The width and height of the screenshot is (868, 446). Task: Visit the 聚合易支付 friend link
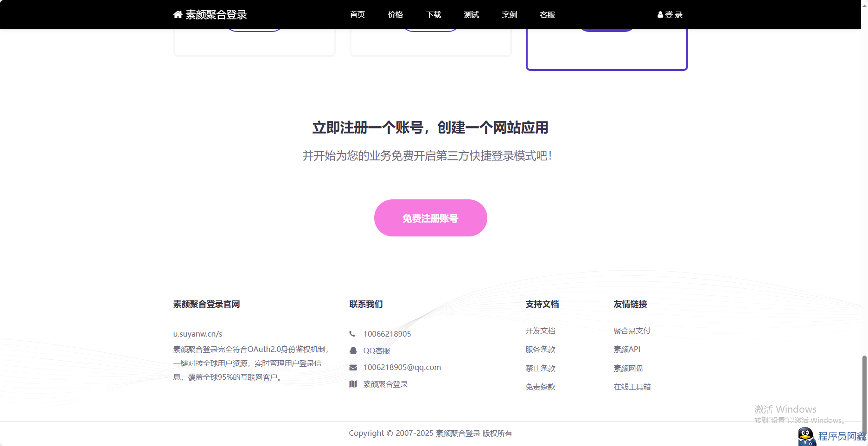632,331
